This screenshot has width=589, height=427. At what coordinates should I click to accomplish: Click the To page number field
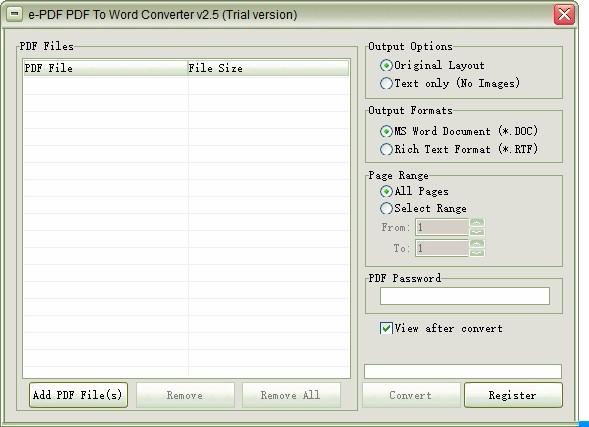442,248
